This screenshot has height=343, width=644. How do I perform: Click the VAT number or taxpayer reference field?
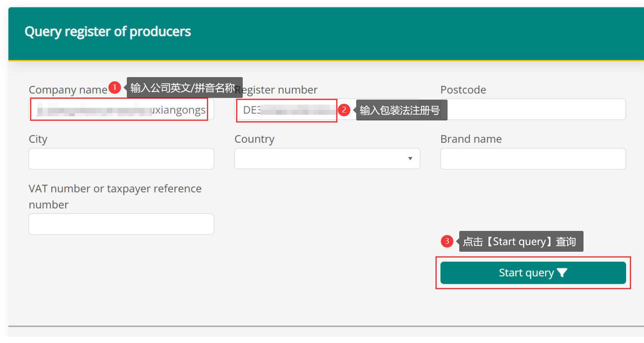121,224
